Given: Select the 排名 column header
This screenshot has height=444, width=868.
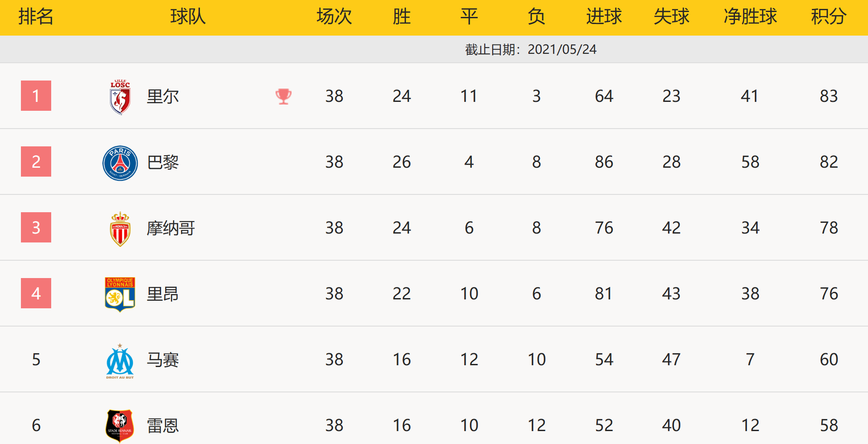Looking at the screenshot, I should point(36,16).
